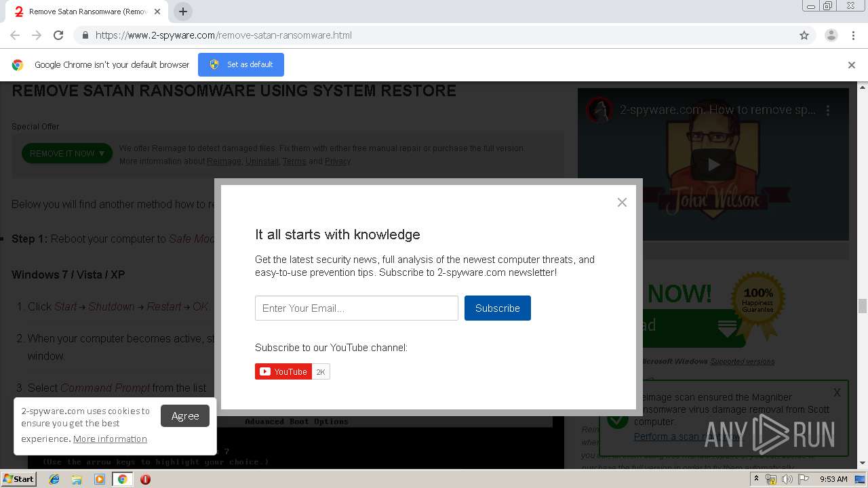This screenshot has height=488, width=868.
Task: Open the Uninstall link
Action: tap(262, 161)
